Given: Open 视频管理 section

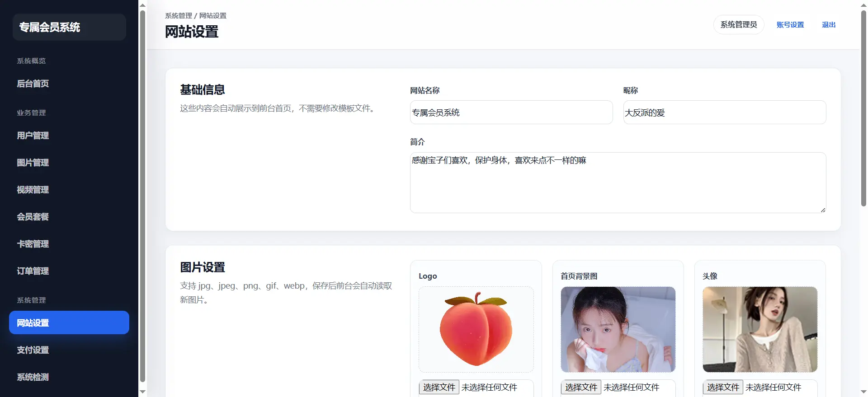Looking at the screenshot, I should (x=69, y=190).
